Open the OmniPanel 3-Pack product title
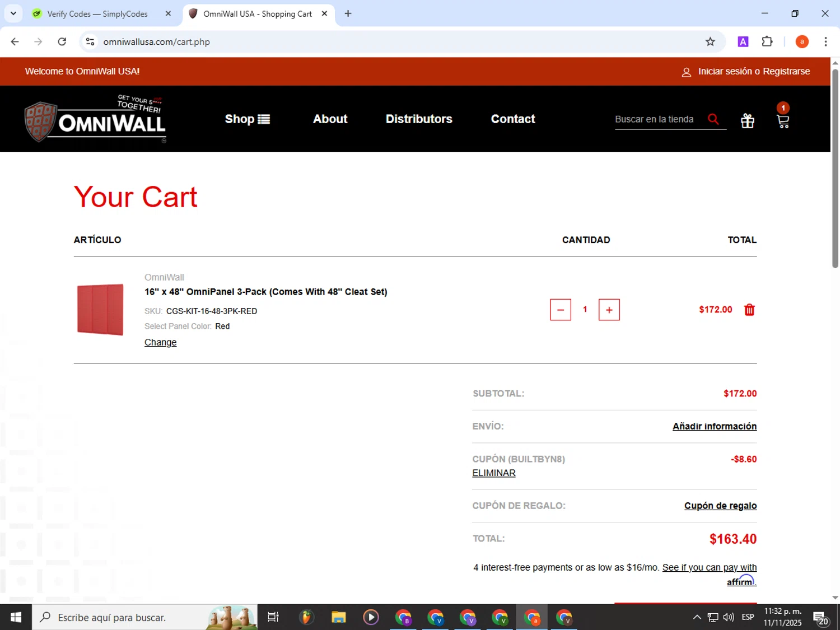This screenshot has height=630, width=840. tap(266, 292)
